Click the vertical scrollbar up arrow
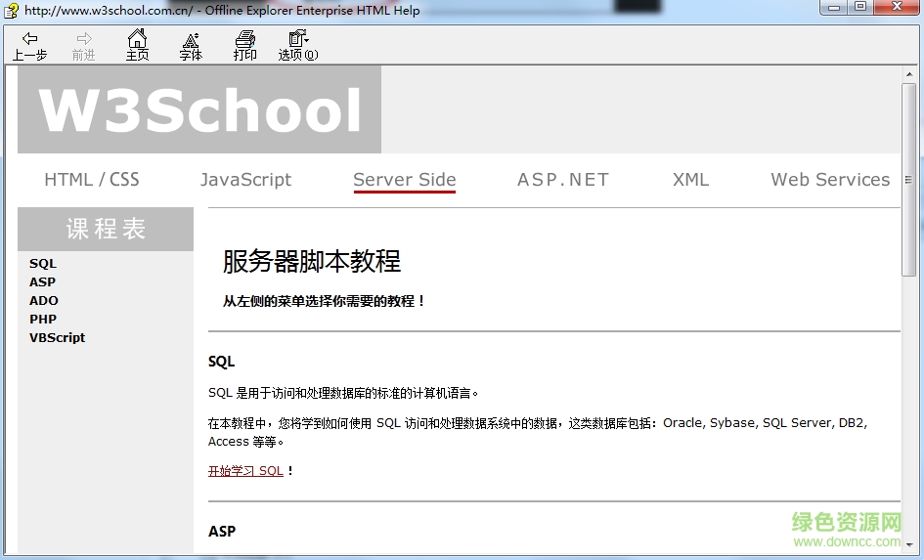The height and width of the screenshot is (560, 924). [908, 75]
